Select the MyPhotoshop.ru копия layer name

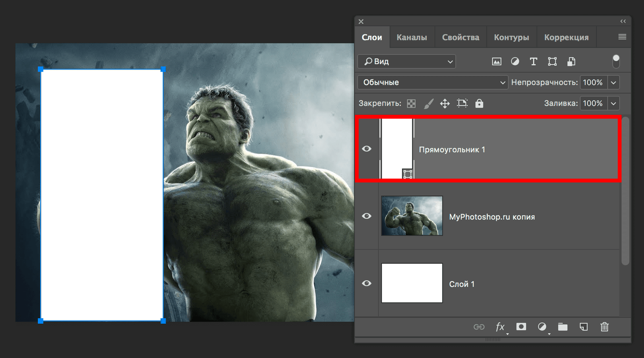[492, 217]
